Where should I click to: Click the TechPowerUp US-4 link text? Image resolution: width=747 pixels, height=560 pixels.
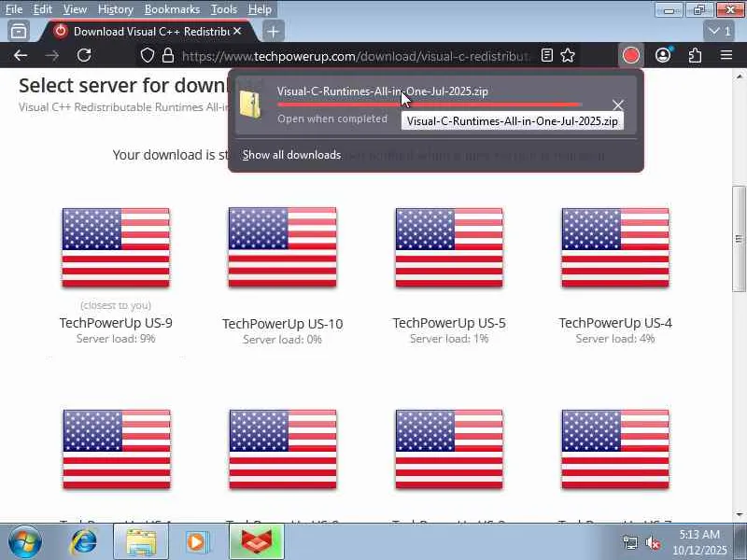(615, 323)
